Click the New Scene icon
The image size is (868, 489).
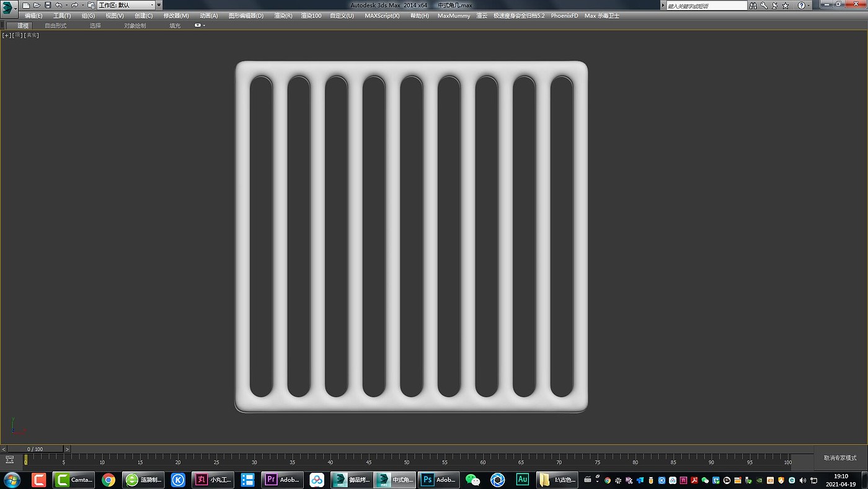(26, 5)
